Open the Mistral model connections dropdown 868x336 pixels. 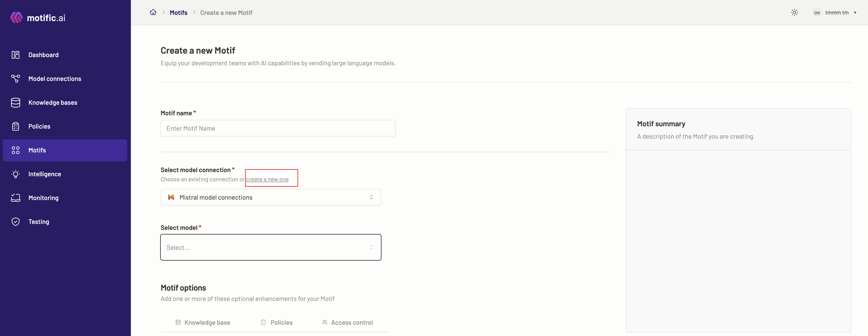point(271,197)
